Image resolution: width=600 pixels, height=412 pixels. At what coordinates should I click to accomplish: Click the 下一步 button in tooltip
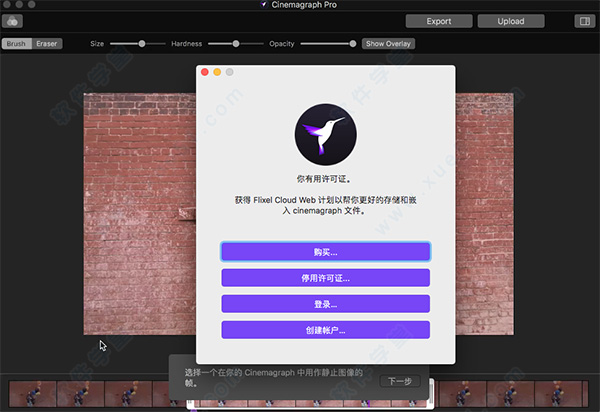[x=400, y=381]
